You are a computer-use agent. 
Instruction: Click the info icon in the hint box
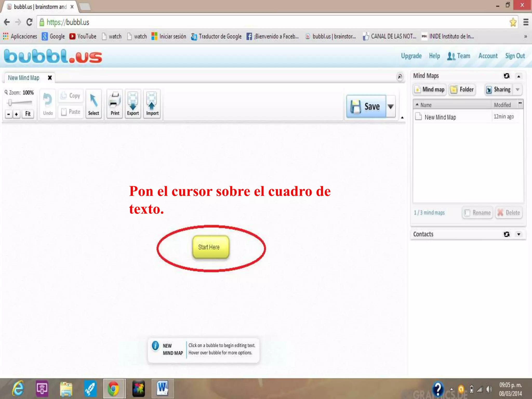click(x=155, y=346)
